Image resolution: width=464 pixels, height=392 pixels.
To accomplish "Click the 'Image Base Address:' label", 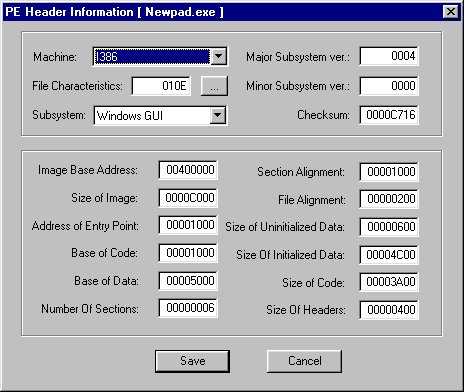I will (88, 170).
